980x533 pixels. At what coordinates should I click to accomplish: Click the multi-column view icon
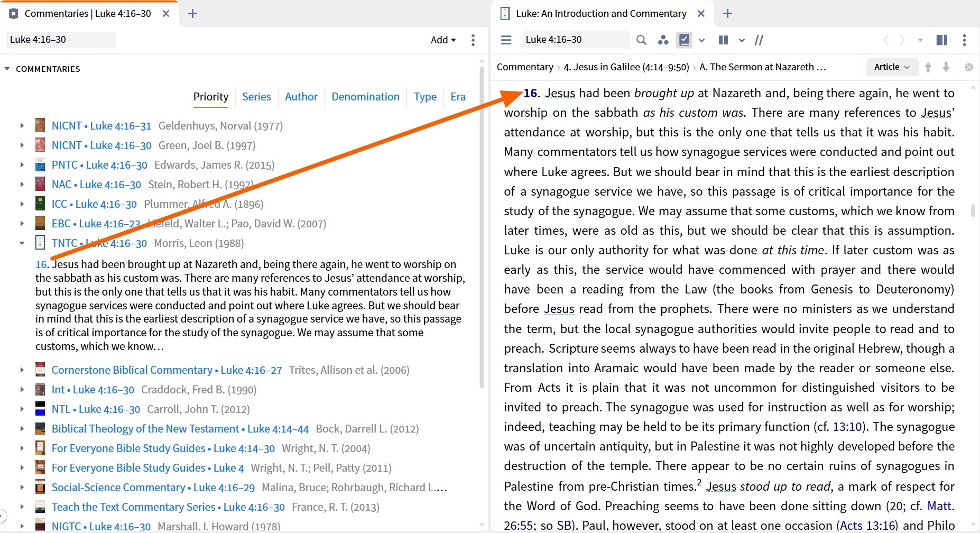(x=723, y=40)
